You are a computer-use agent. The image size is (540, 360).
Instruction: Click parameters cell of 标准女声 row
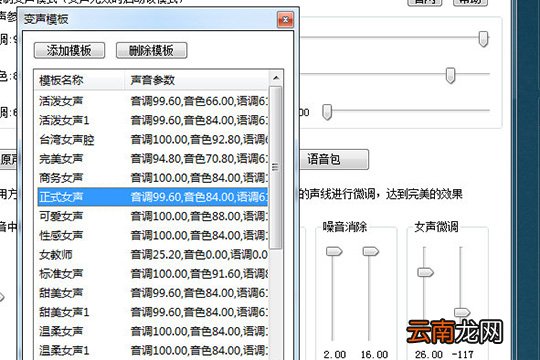tap(199, 274)
